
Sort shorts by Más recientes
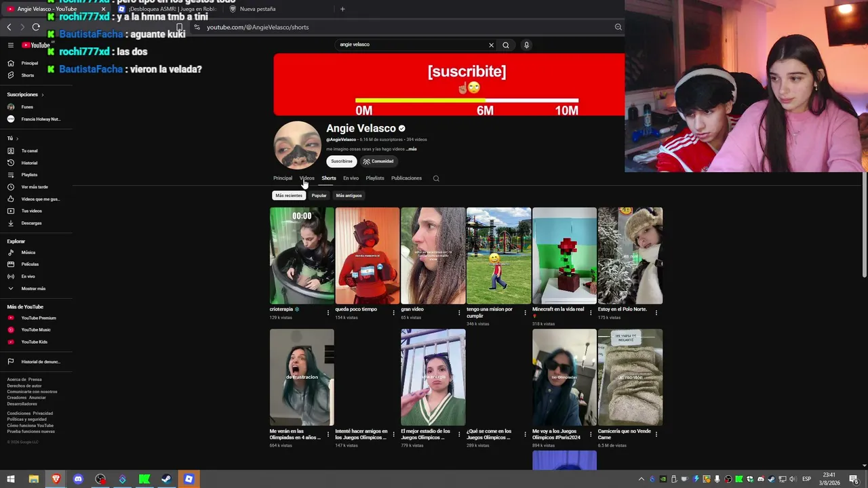[x=289, y=195]
